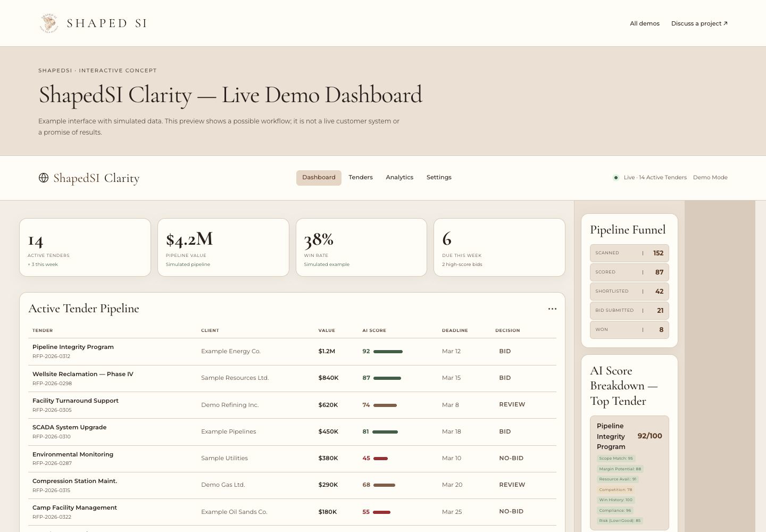Switch to the Analytics tab
The image size is (766, 532).
[x=399, y=178]
